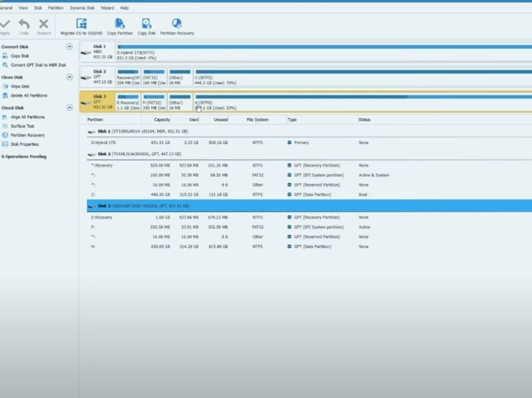Viewport: 532px width, 398px height.
Task: Click the Discard X icon
Action: [x=44, y=24]
